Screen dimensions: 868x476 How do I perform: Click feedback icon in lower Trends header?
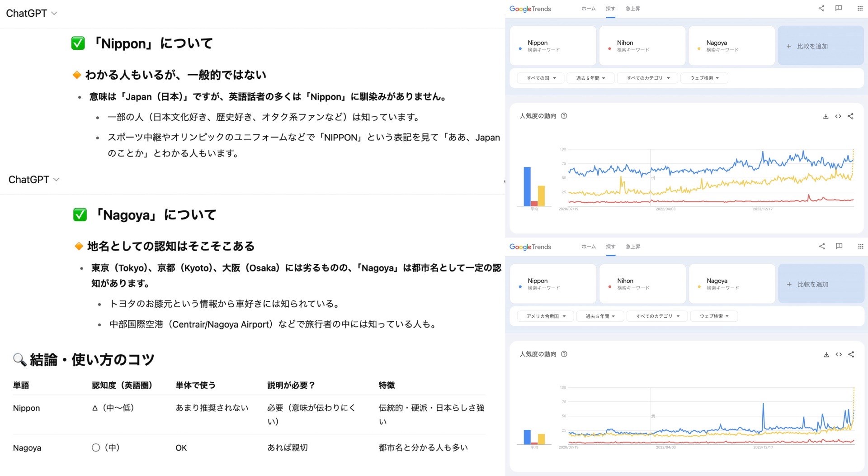click(x=839, y=246)
